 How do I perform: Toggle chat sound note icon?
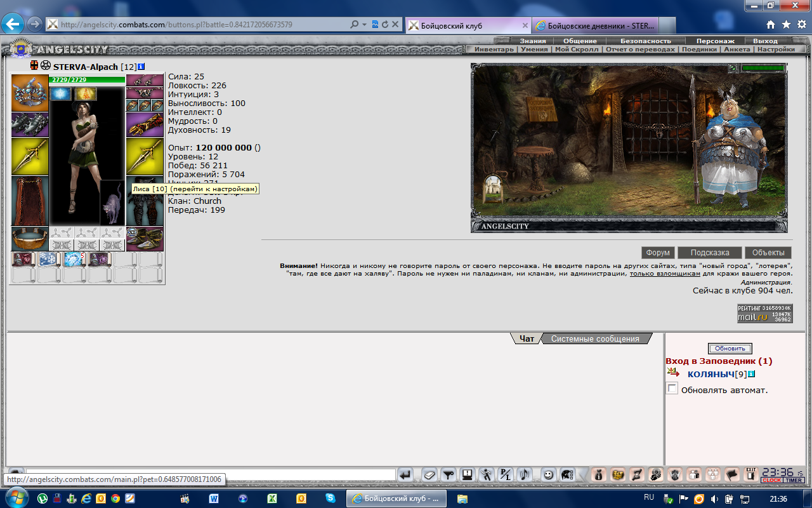525,474
